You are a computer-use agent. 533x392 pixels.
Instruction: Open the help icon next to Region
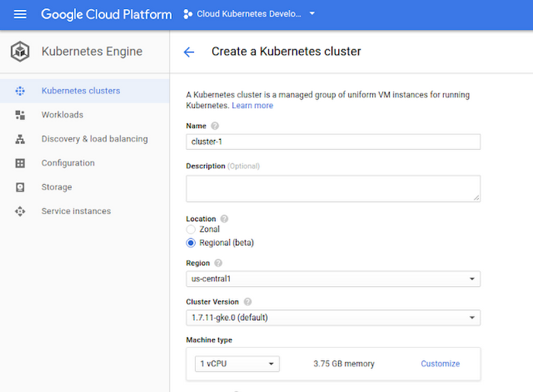(x=219, y=263)
